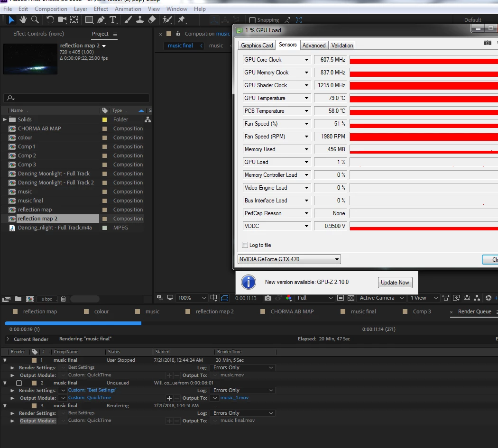
Task: Select the Brush tool
Action: [128, 20]
